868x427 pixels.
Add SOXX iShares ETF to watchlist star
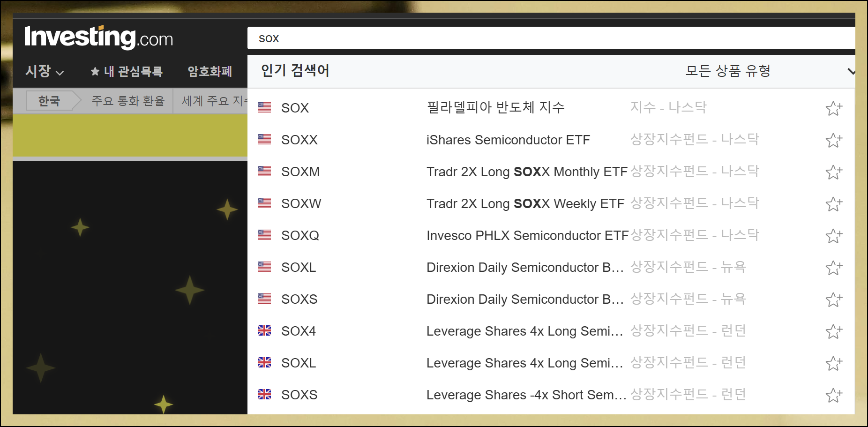pyautogui.click(x=834, y=140)
